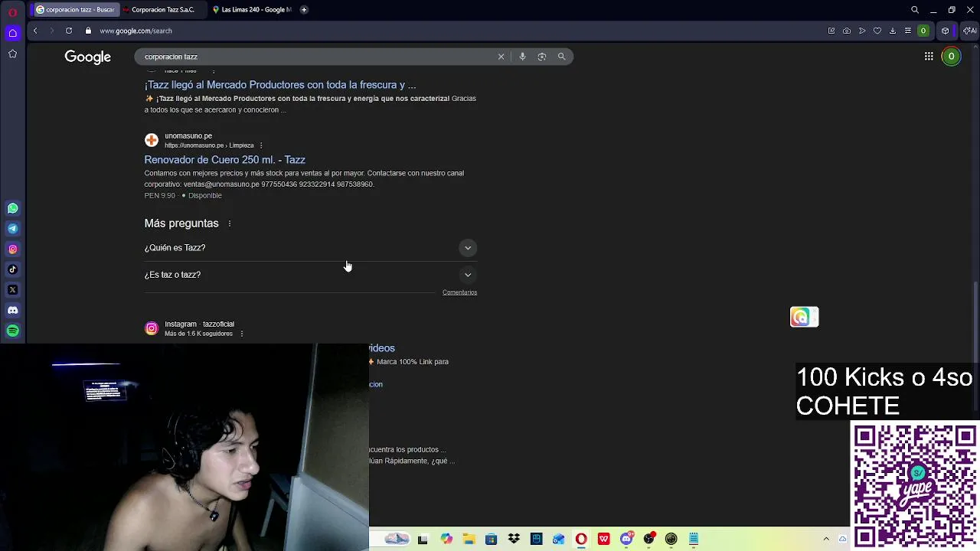This screenshot has width=980, height=551.
Task: Open more options for unomasuno.pe result
Action: [x=261, y=145]
